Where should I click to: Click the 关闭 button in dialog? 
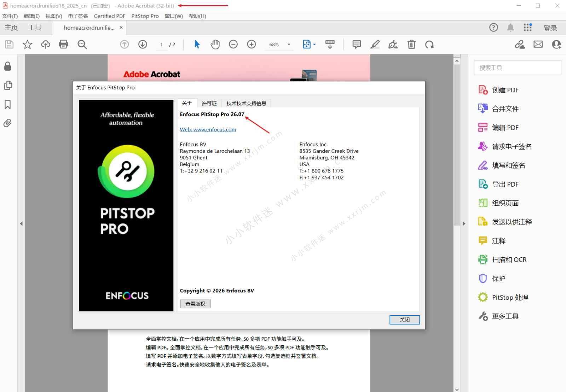coord(405,320)
